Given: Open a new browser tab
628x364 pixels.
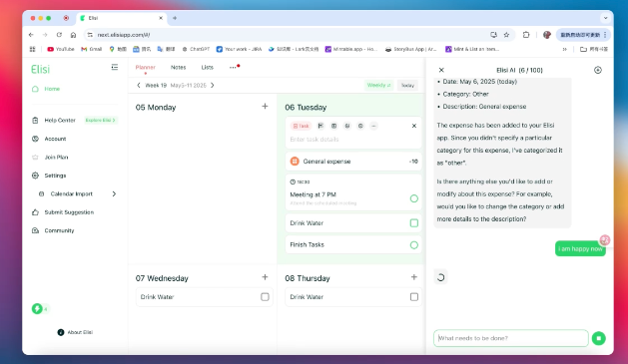Looking at the screenshot, I should [x=175, y=18].
